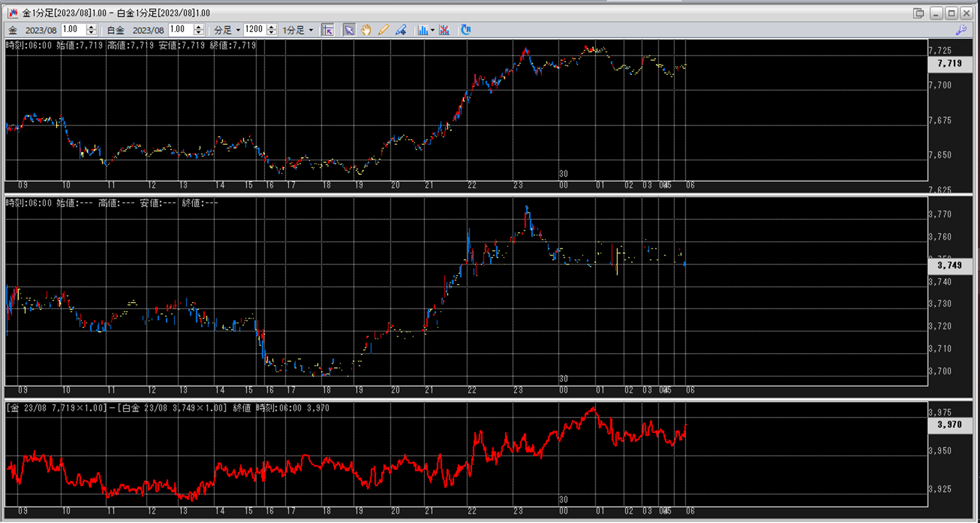Select the arrow pointer cursor tool
This screenshot has width=980, height=523.
pyautogui.click(x=349, y=30)
